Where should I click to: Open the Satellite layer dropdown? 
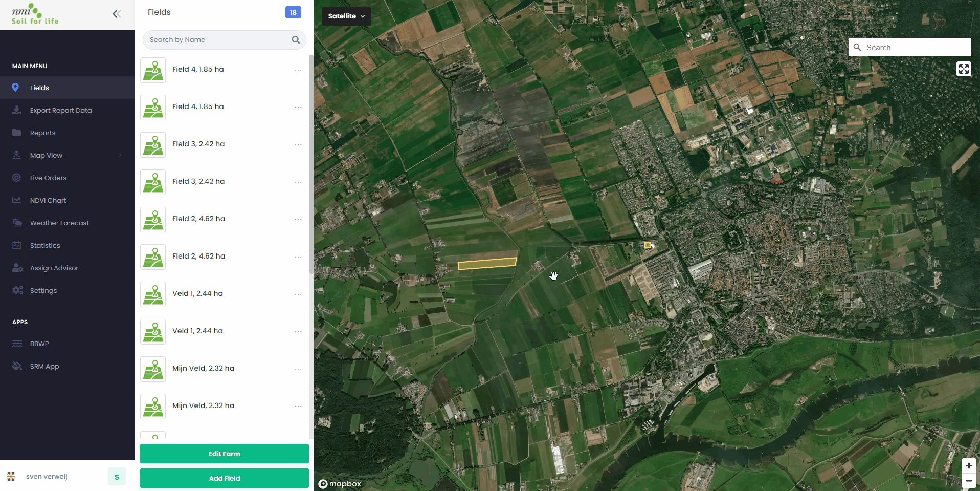pyautogui.click(x=346, y=16)
